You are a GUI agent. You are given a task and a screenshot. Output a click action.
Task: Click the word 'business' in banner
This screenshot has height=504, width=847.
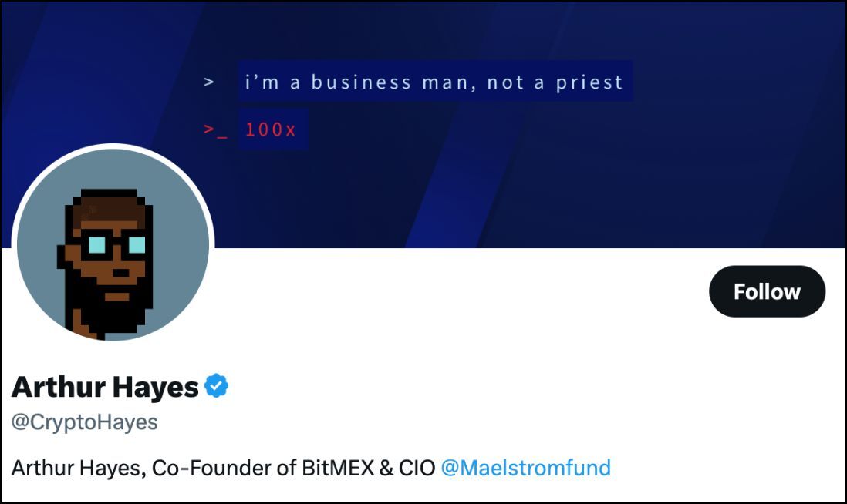pos(361,82)
